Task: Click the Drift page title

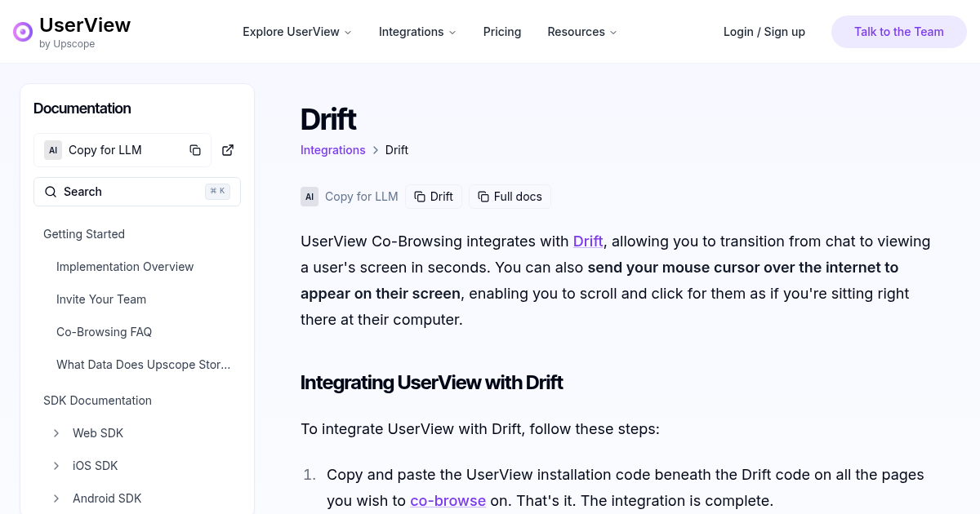Action: coord(328,119)
